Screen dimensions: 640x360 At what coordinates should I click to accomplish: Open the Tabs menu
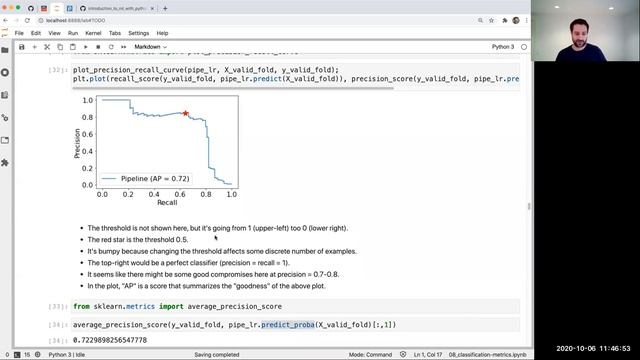[115, 33]
